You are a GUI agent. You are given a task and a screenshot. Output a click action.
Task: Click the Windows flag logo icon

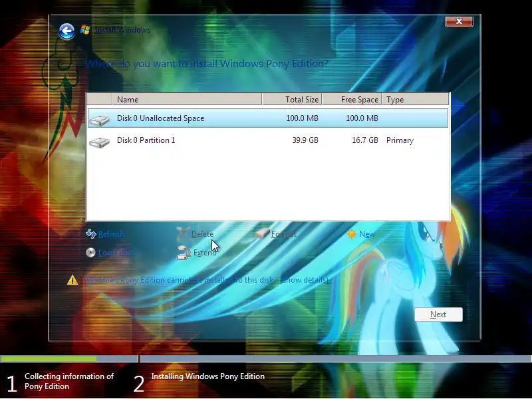pos(85,30)
